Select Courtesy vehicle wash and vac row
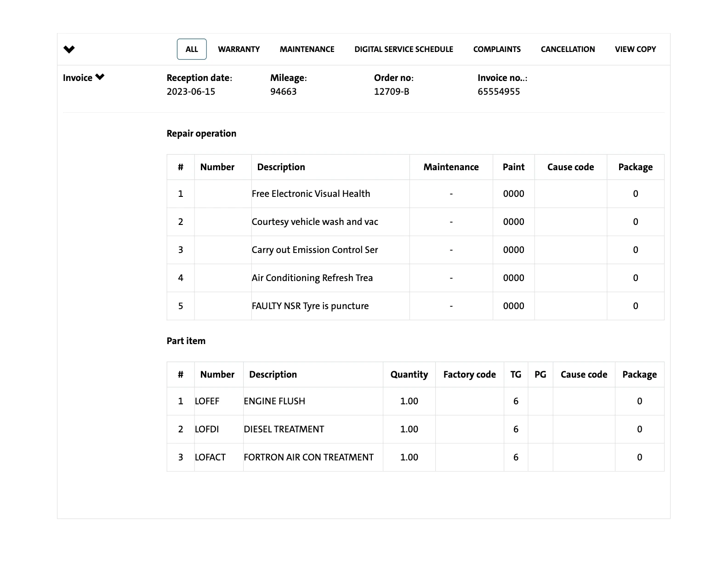 (x=315, y=222)
